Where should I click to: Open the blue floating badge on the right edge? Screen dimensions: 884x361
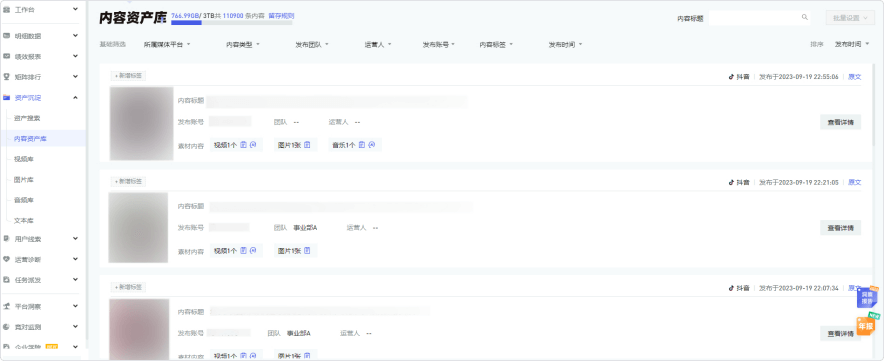coord(867,298)
